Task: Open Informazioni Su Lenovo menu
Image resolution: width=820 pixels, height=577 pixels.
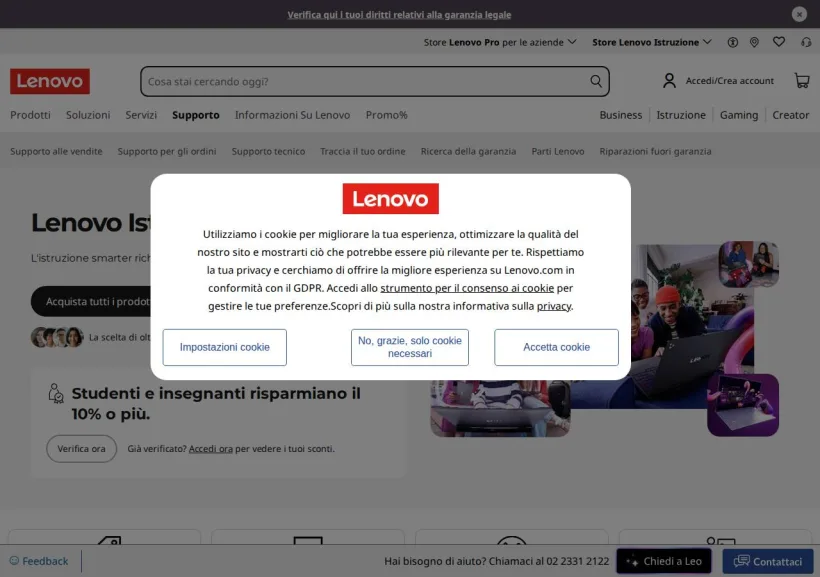Action: 292,115
